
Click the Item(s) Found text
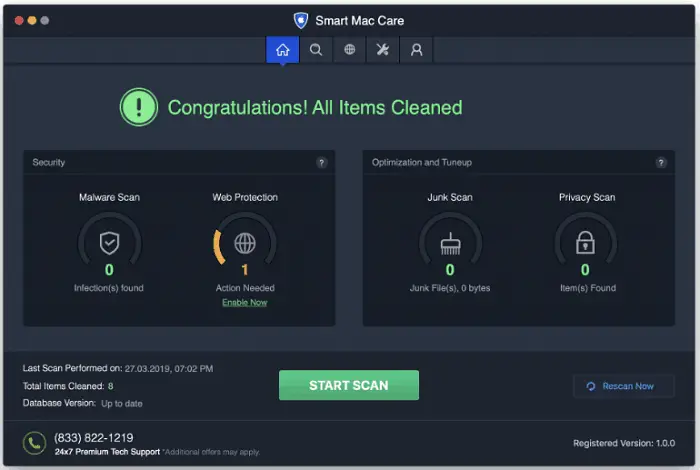(x=588, y=288)
